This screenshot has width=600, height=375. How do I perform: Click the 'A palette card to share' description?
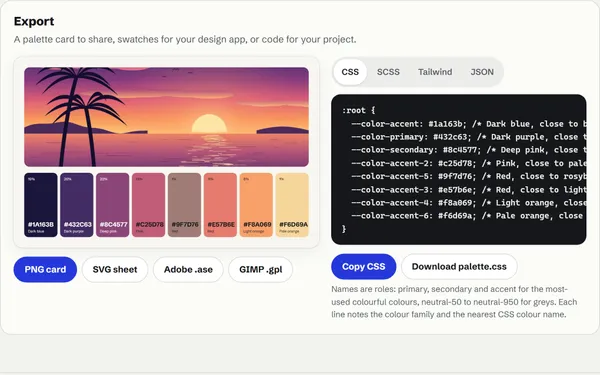tap(185, 39)
